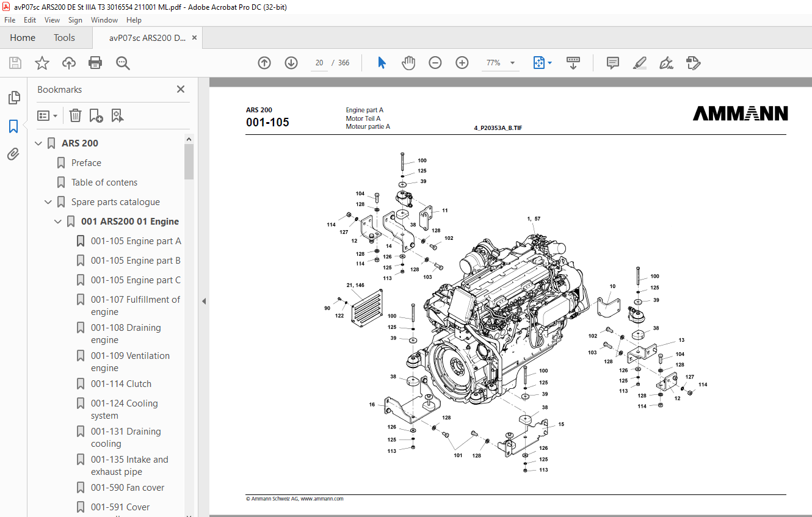Activate the arrow selection tool
Screen dimensions: 812x517
382,63
